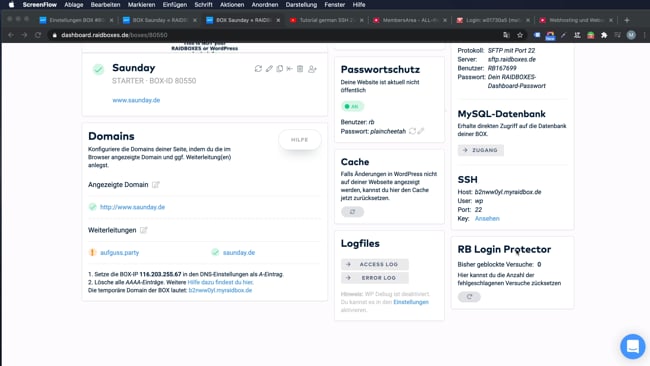650x366 pixels.
Task: Select the server sftp.raidboxes.de text
Action: point(512,59)
